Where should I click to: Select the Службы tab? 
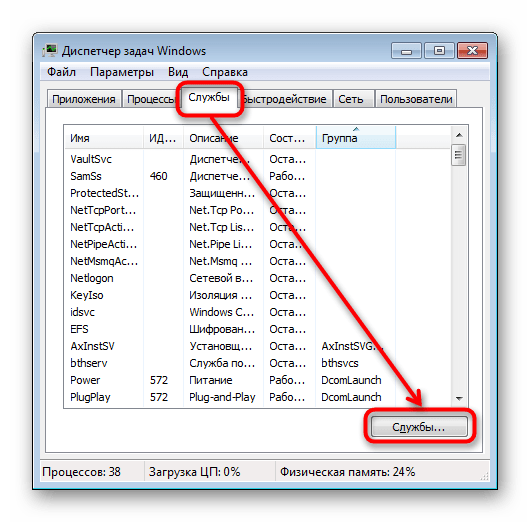[x=209, y=98]
